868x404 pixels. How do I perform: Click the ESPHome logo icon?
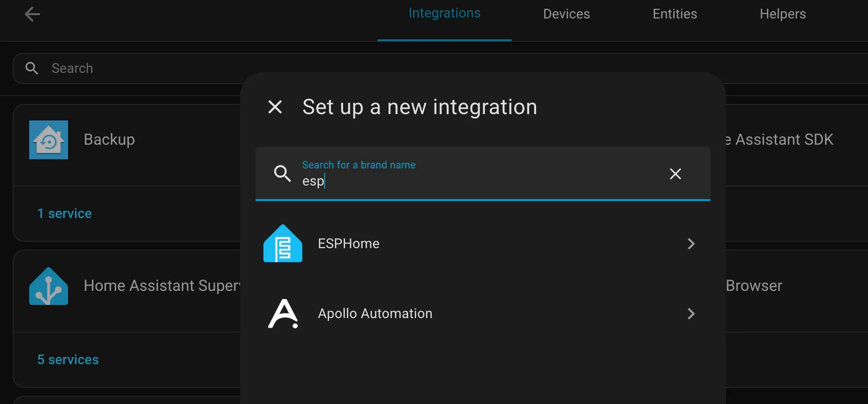(282, 244)
